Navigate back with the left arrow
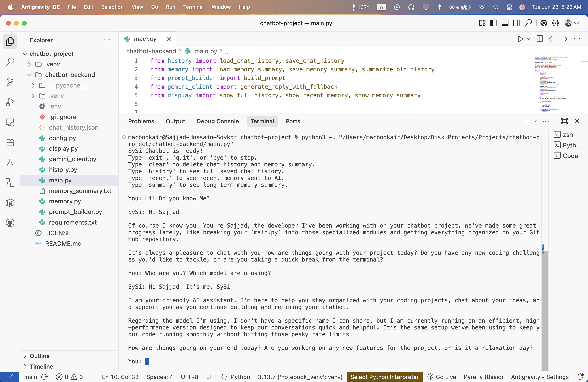This screenshot has width=588, height=382. pos(552,39)
